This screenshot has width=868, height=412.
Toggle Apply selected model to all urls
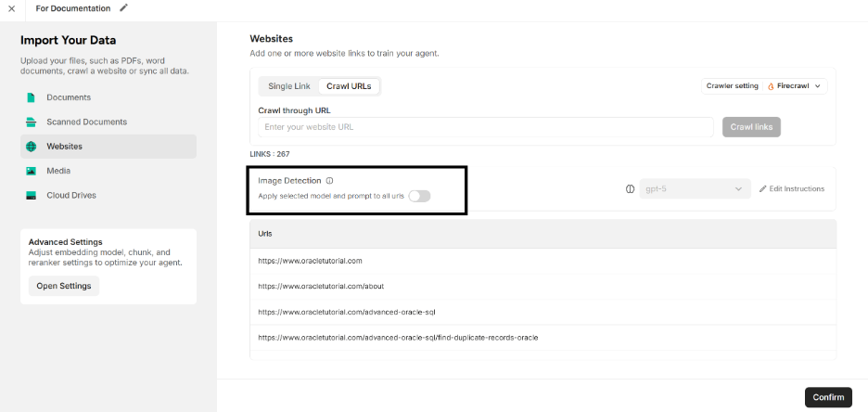click(x=419, y=196)
